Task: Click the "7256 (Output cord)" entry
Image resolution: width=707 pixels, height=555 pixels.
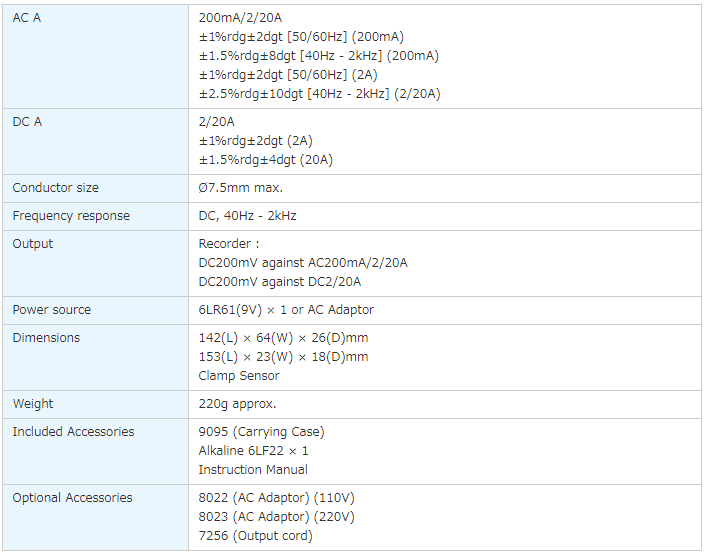Action: 255,536
